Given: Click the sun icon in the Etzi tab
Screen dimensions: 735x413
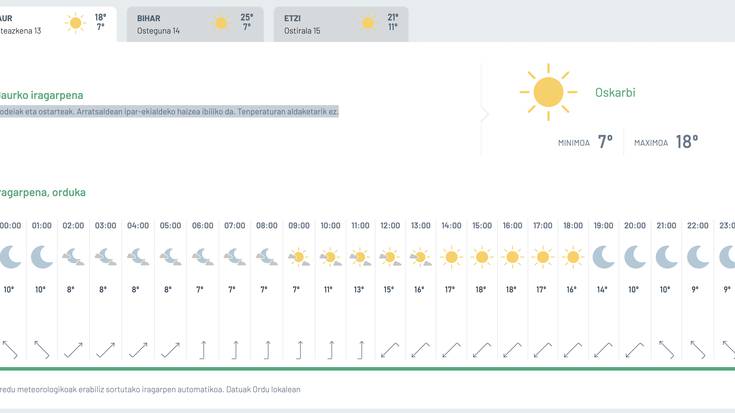Looking at the screenshot, I should (x=368, y=23).
